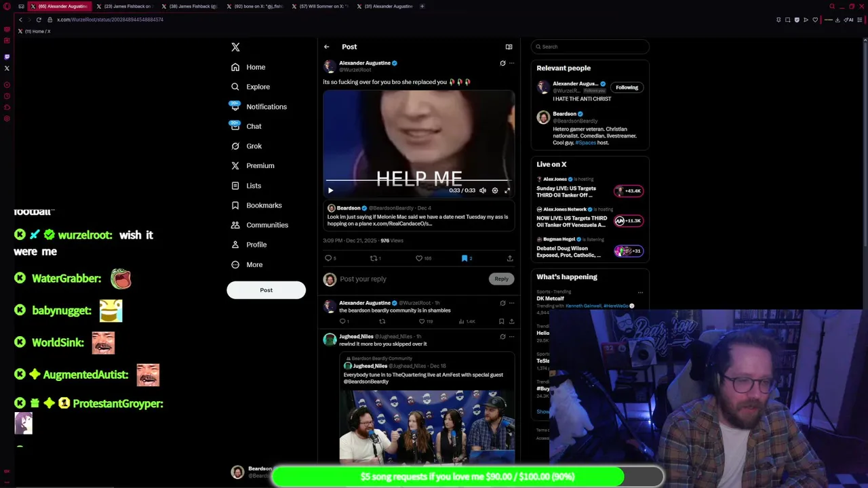Go back using the post's back arrow
Screen dimensions: 868x488
click(326, 47)
